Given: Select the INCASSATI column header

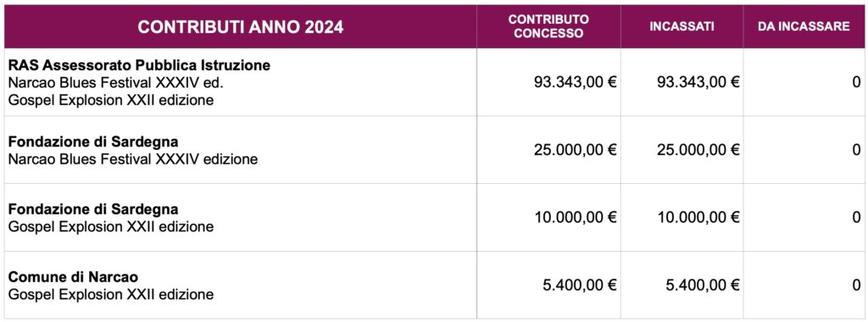Looking at the screenshot, I should coord(682,26).
